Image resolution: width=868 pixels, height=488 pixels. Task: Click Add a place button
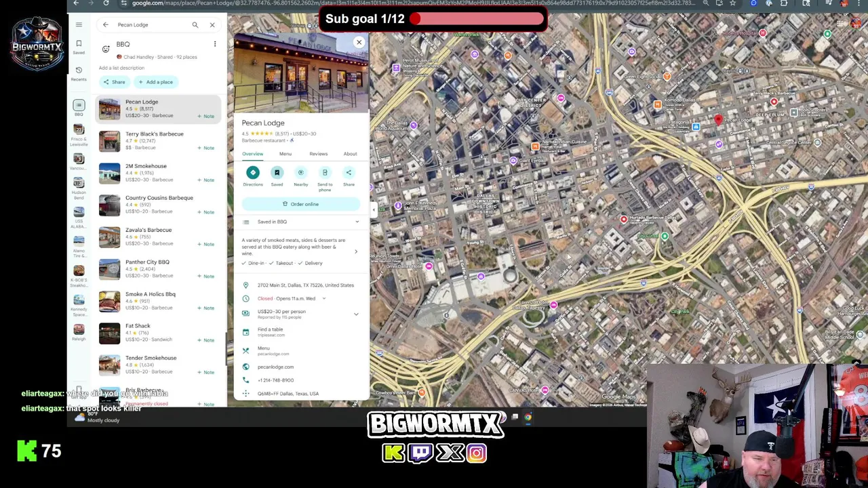[x=155, y=82]
